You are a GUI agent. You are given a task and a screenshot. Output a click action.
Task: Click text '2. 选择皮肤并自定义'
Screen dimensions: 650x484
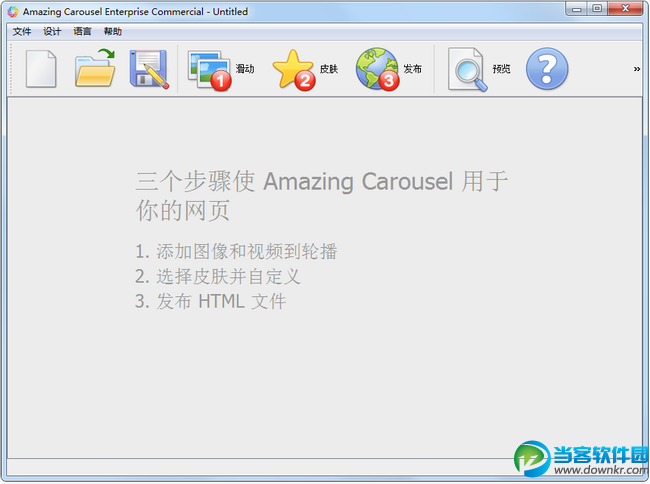(x=218, y=276)
